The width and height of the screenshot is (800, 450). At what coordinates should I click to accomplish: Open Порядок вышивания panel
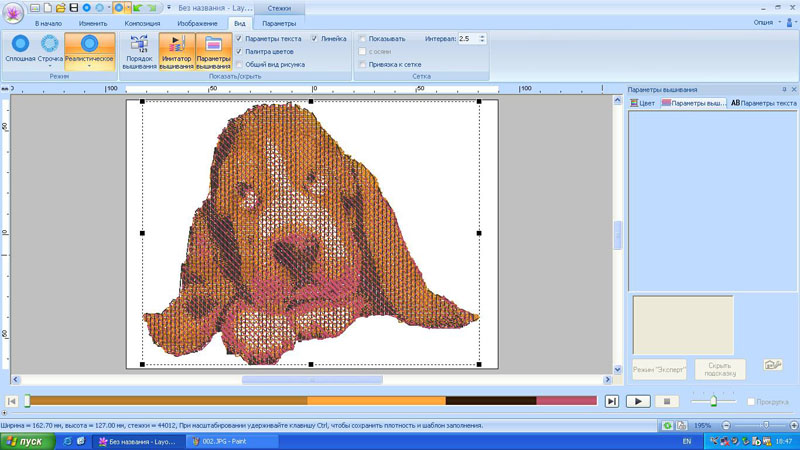(139, 52)
